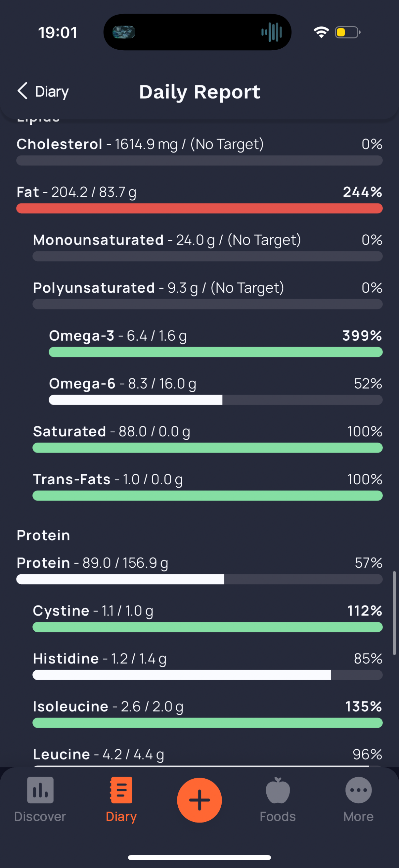Viewport: 399px width, 868px height.
Task: Tap the More ellipsis icon
Action: click(x=358, y=790)
